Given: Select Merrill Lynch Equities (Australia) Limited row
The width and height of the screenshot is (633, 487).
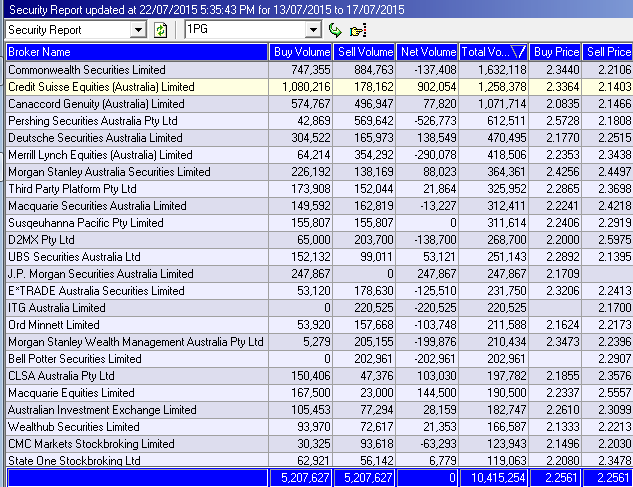Looking at the screenshot, I should [x=319, y=155].
